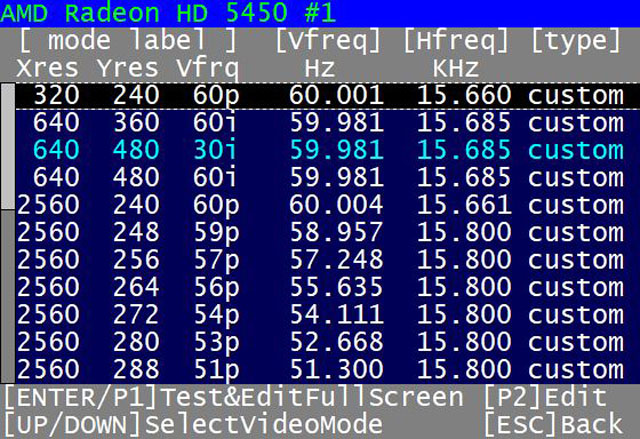Click custom type in the 2560 288 row
The width and height of the screenshot is (640, 439).
coord(576,370)
